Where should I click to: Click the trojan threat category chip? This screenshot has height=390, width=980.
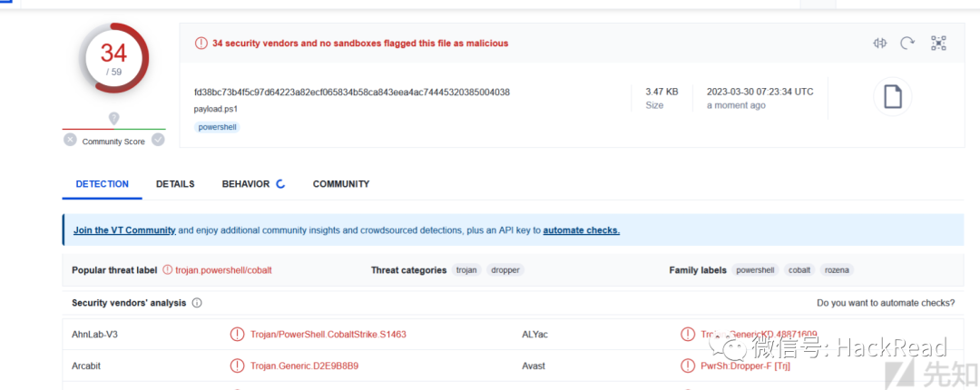(x=467, y=270)
